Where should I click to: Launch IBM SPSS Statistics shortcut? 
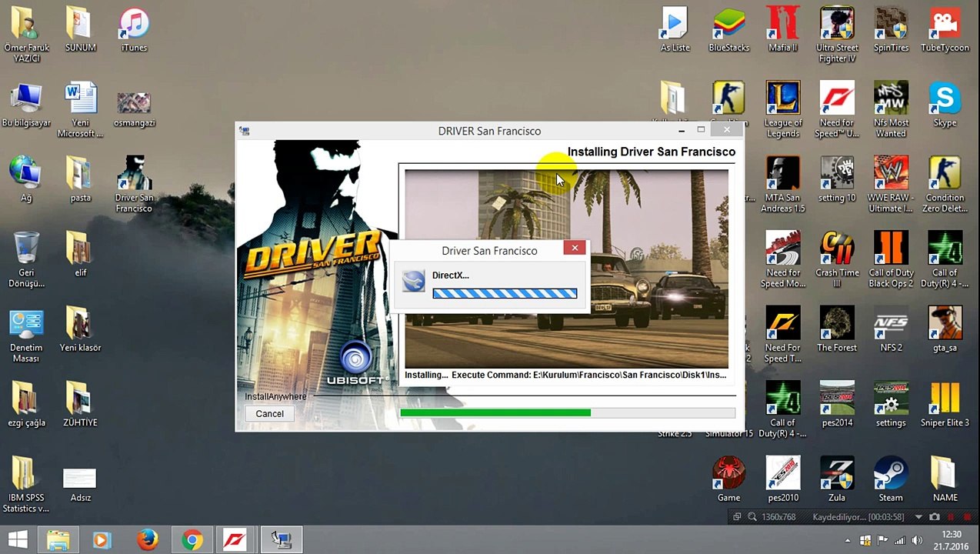[x=26, y=485]
